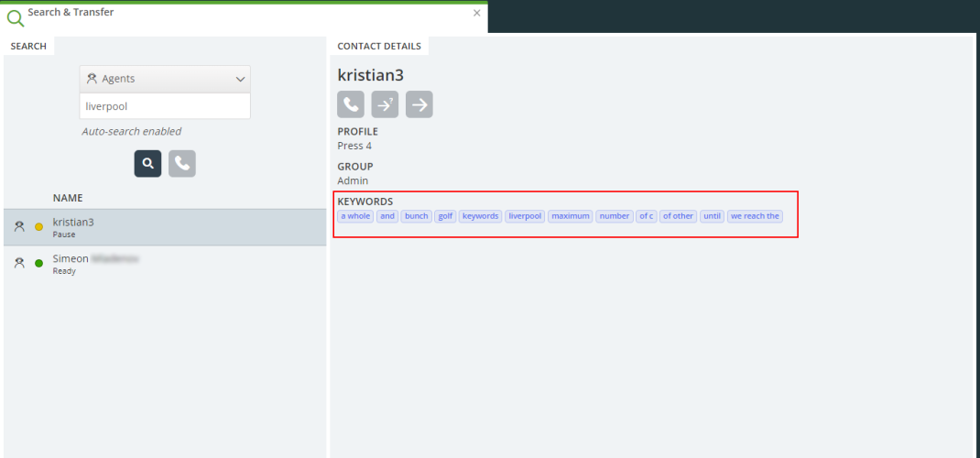Image resolution: width=980 pixels, height=458 pixels.
Task: Switch to the SEARCH tab
Action: pos(28,46)
